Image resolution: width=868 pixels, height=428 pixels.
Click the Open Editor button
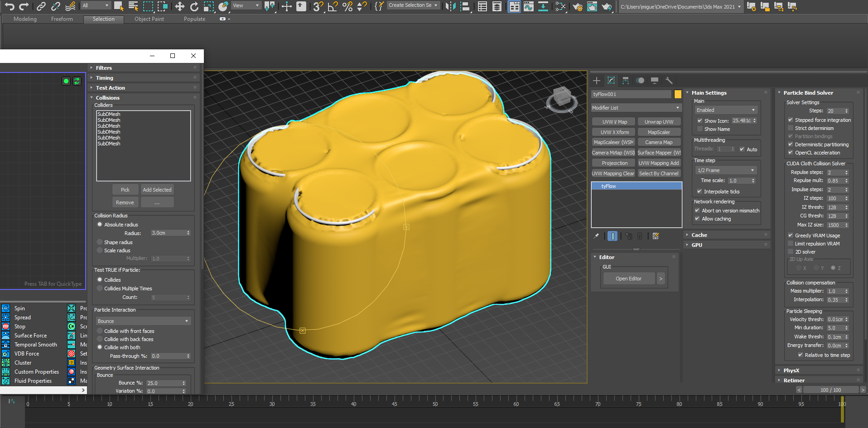[x=628, y=279]
